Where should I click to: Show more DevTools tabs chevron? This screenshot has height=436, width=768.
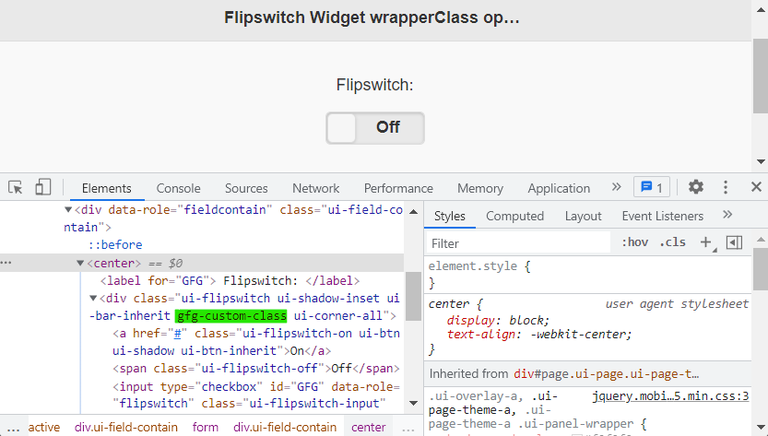616,187
